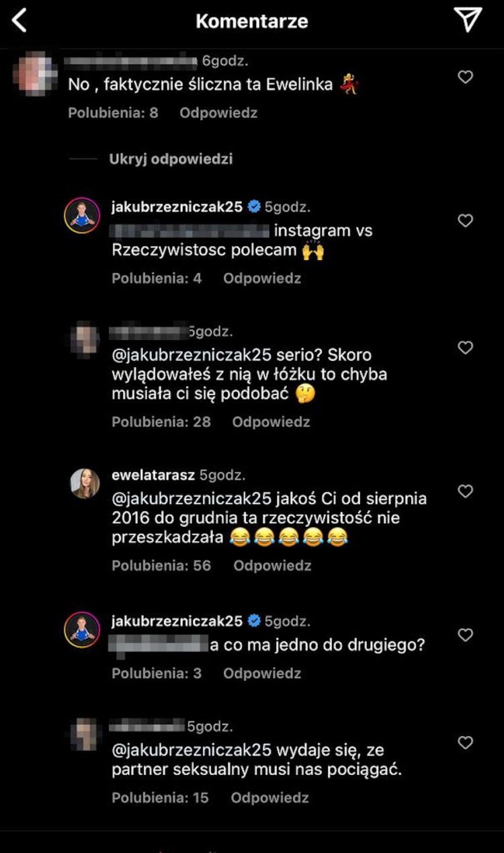Viewport: 504px width, 853px height.
Task: Like the 'serio? Skoro wylądowałeś' reply
Action: tap(465, 348)
